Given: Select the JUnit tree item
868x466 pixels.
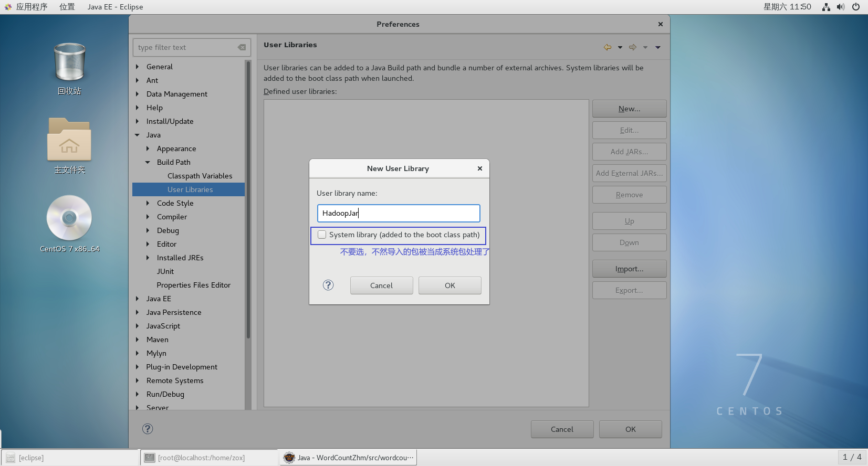Looking at the screenshot, I should coord(165,271).
